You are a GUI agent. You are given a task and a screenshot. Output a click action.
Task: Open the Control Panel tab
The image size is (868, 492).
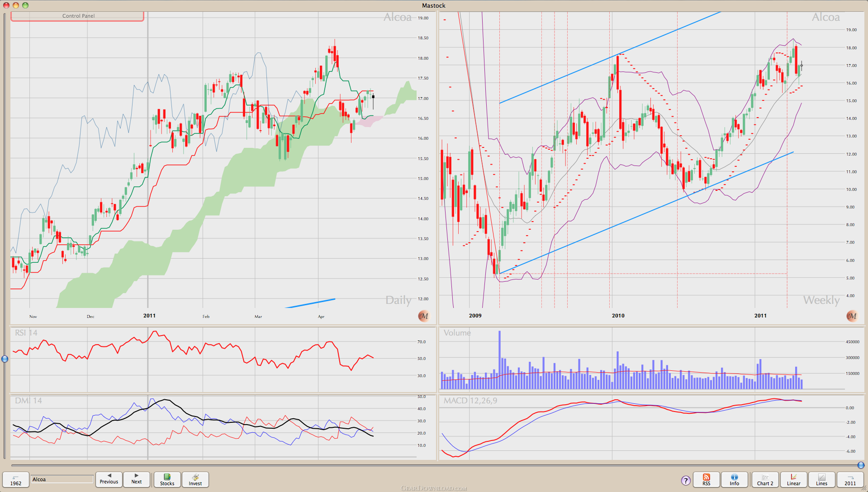point(78,16)
